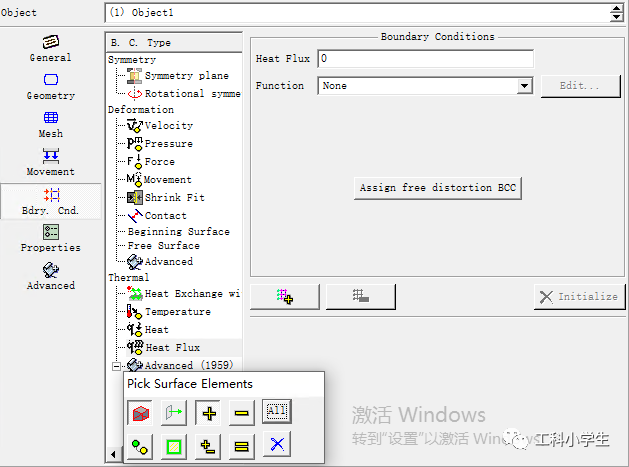This screenshot has width=629, height=467.
Task: Select Advanced under Deformation
Action: tap(160, 262)
